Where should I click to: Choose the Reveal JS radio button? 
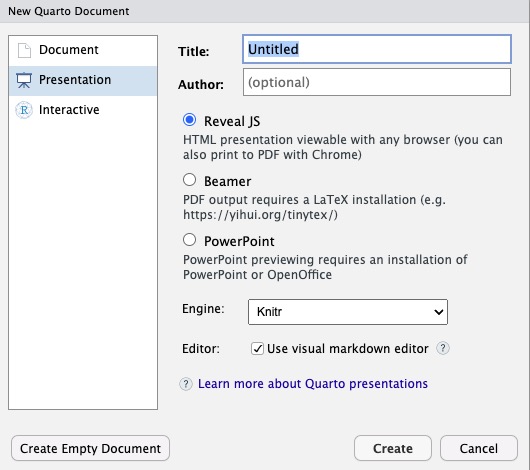(189, 120)
